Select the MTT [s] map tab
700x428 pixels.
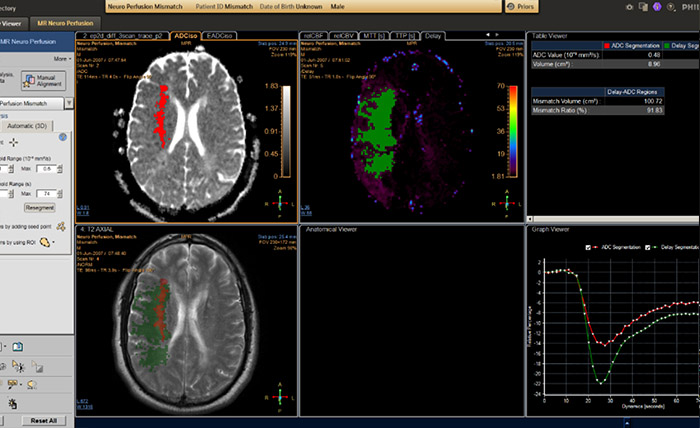click(x=374, y=36)
